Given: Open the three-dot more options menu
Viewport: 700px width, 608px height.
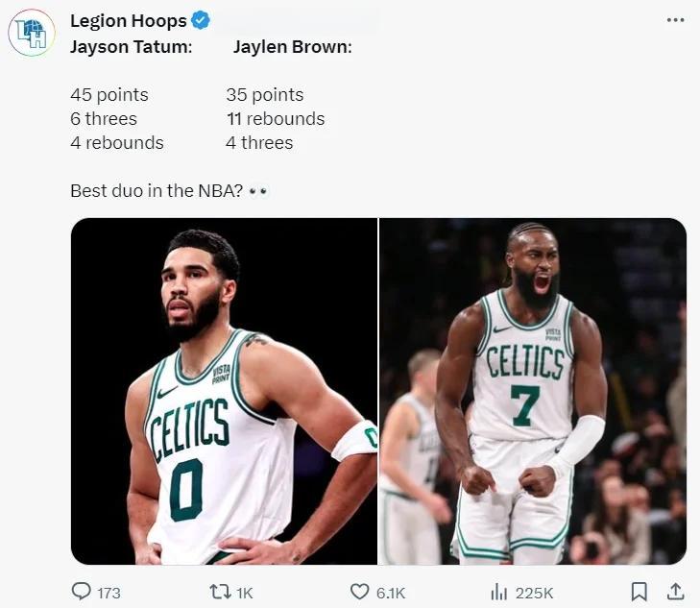Looking at the screenshot, I should 675,20.
